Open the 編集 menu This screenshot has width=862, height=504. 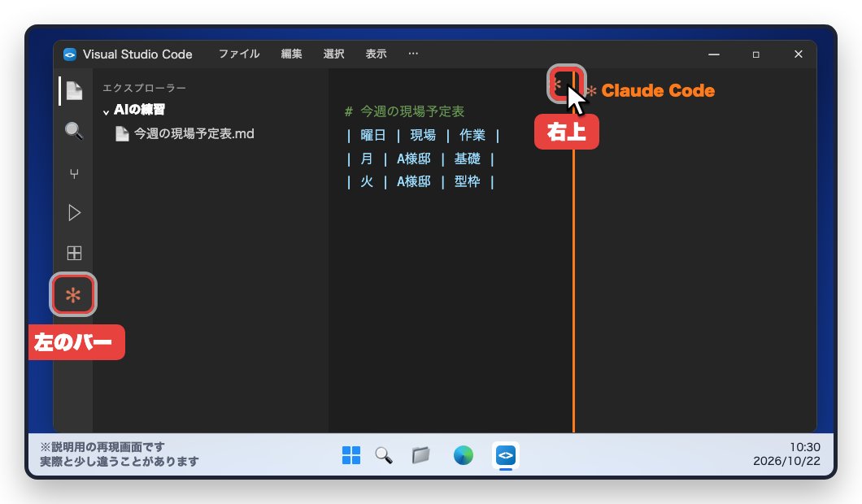[291, 54]
